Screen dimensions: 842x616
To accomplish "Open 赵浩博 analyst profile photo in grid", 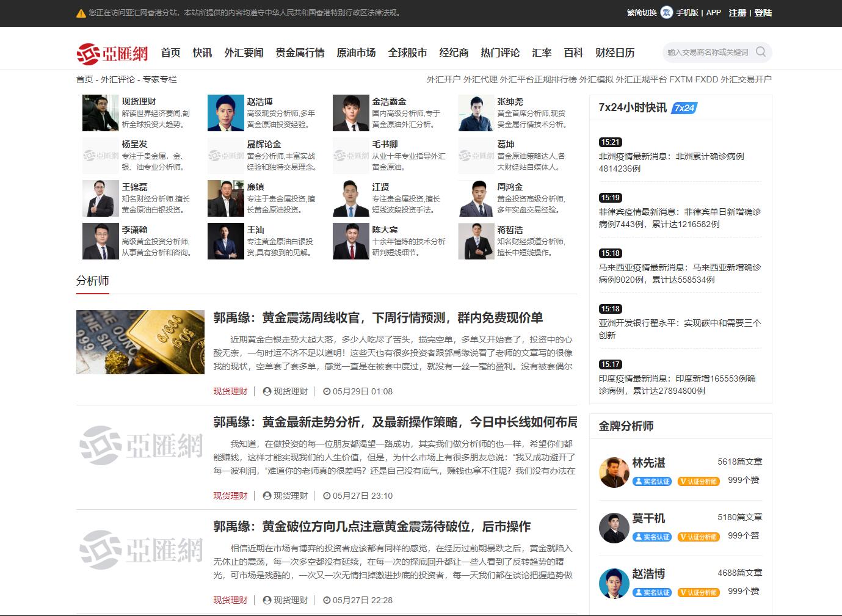I will [225, 113].
